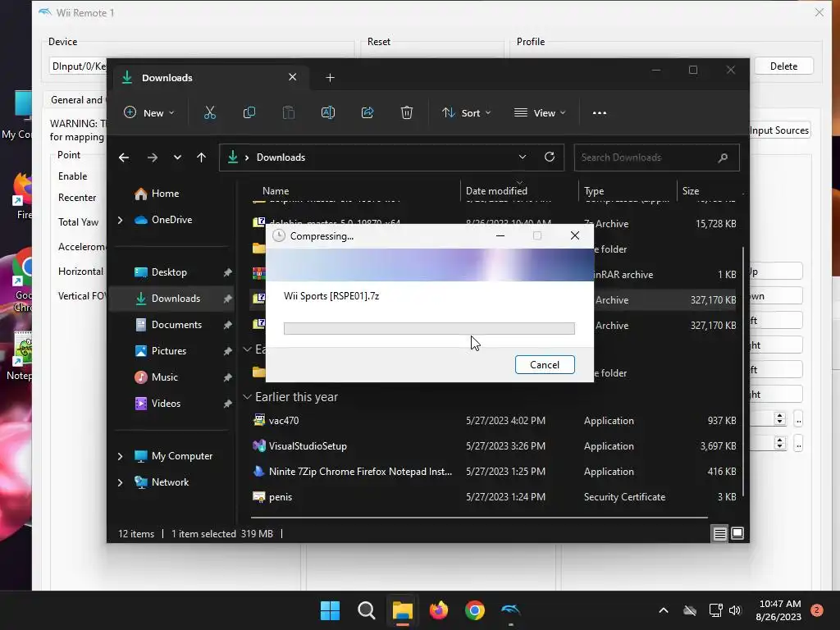The width and height of the screenshot is (840, 630).
Task: Go forward with the right arrow
Action: [x=152, y=157]
